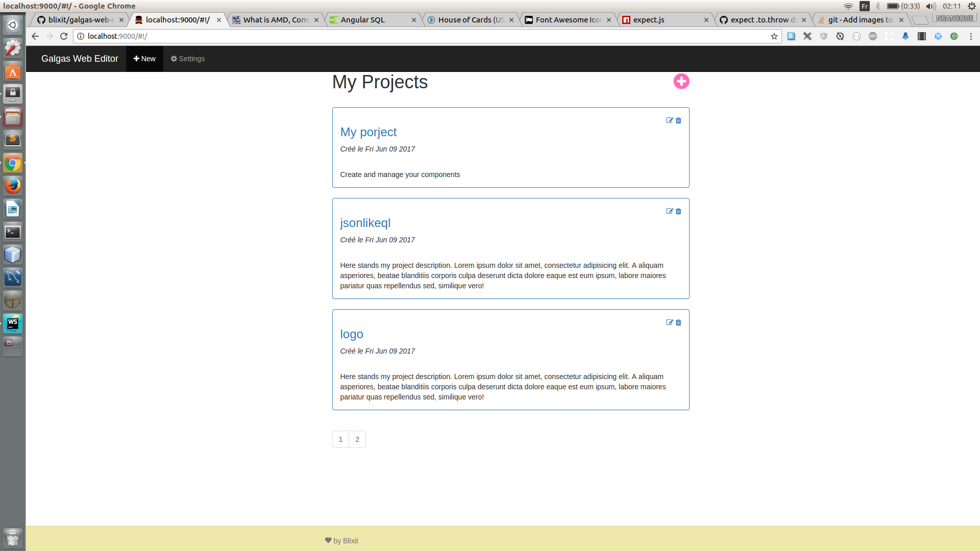The width and height of the screenshot is (980, 551).
Task: Open Settings in the navbar
Action: tap(188, 59)
